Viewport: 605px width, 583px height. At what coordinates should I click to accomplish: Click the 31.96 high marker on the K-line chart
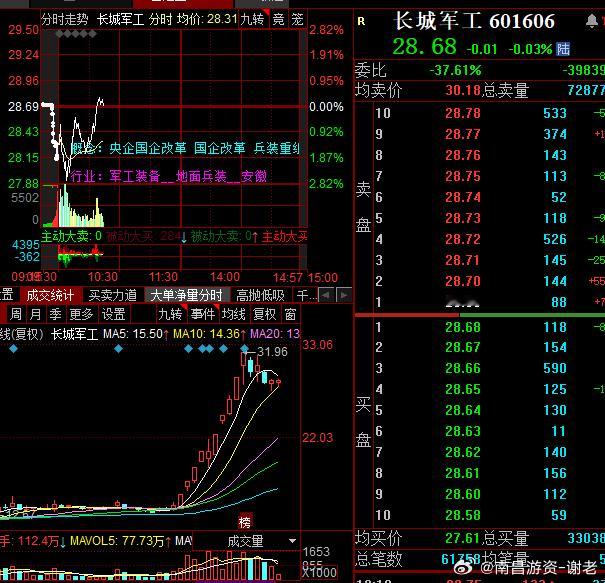272,351
